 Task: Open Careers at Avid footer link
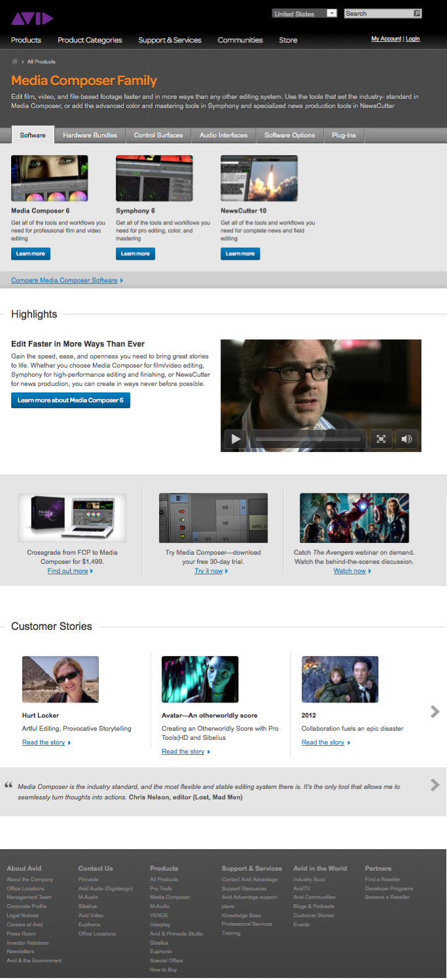26,924
